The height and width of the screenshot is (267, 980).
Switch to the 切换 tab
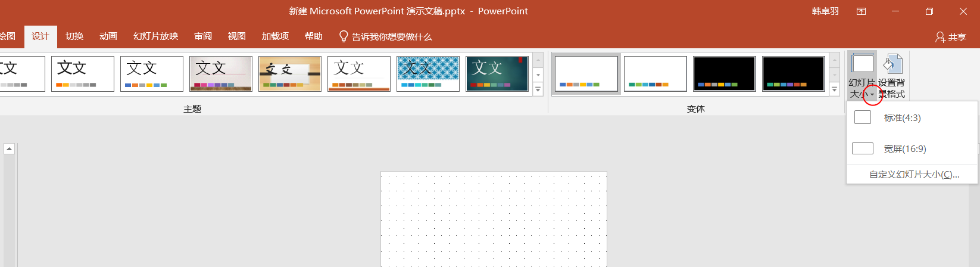click(x=74, y=36)
